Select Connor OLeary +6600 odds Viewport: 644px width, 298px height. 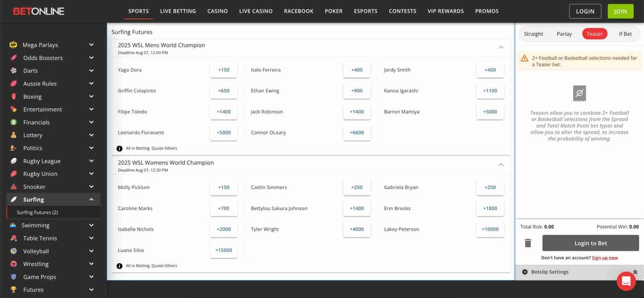pyautogui.click(x=357, y=133)
